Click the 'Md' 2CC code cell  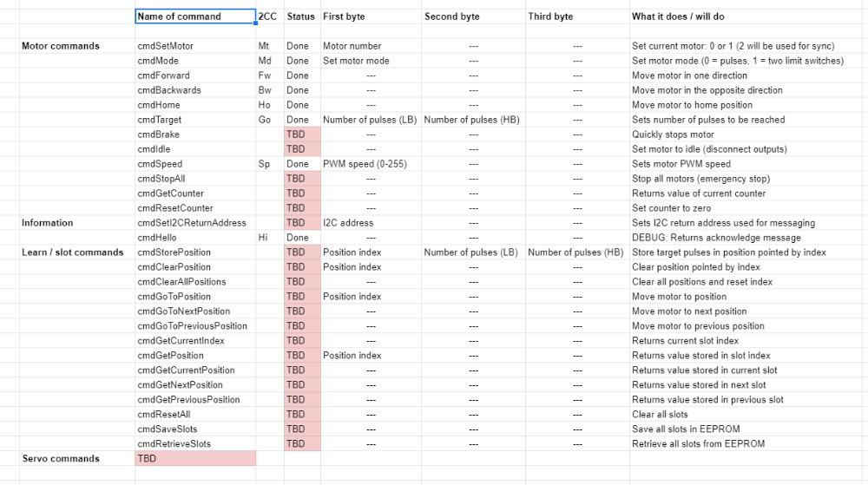pos(270,61)
